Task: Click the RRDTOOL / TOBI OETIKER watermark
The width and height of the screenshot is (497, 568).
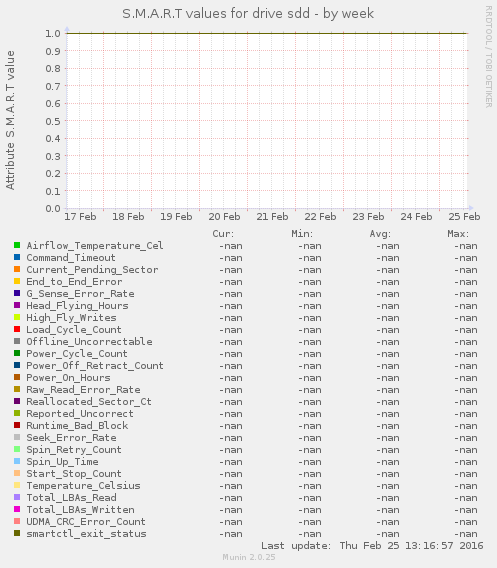Action: 489,57
